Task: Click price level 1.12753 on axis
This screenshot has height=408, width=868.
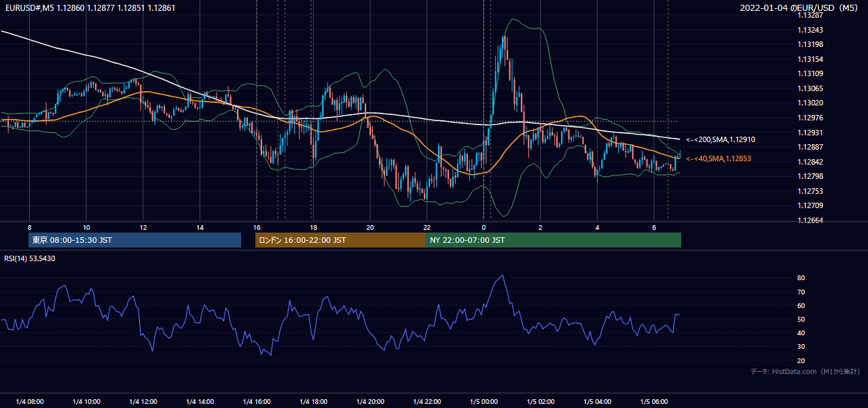Action: click(810, 191)
